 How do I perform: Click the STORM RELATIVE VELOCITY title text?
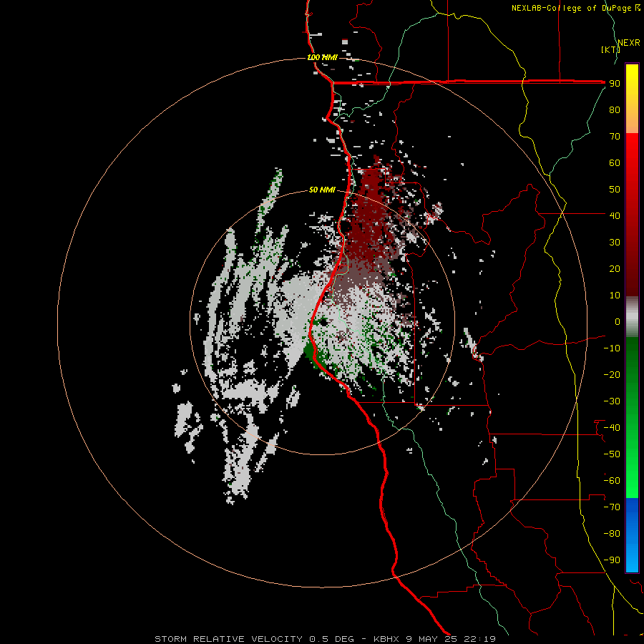(230, 639)
